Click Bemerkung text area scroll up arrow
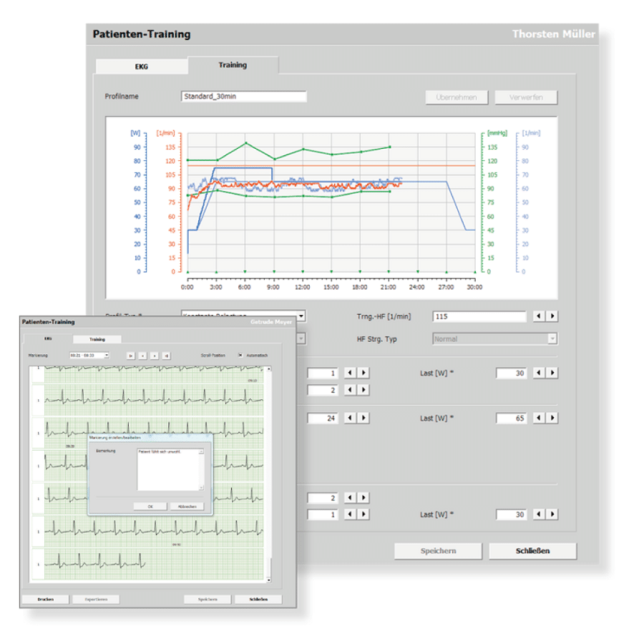 point(201,452)
